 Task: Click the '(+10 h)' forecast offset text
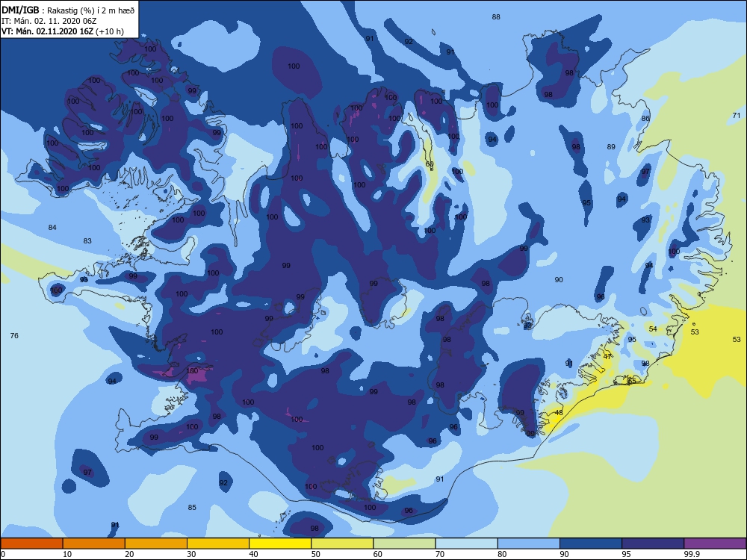(110, 31)
